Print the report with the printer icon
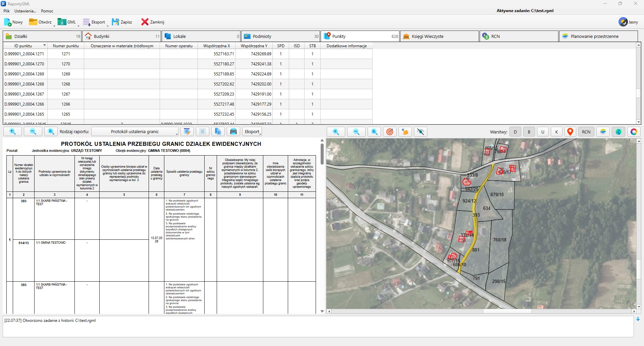644x346 pixels. coord(233,132)
